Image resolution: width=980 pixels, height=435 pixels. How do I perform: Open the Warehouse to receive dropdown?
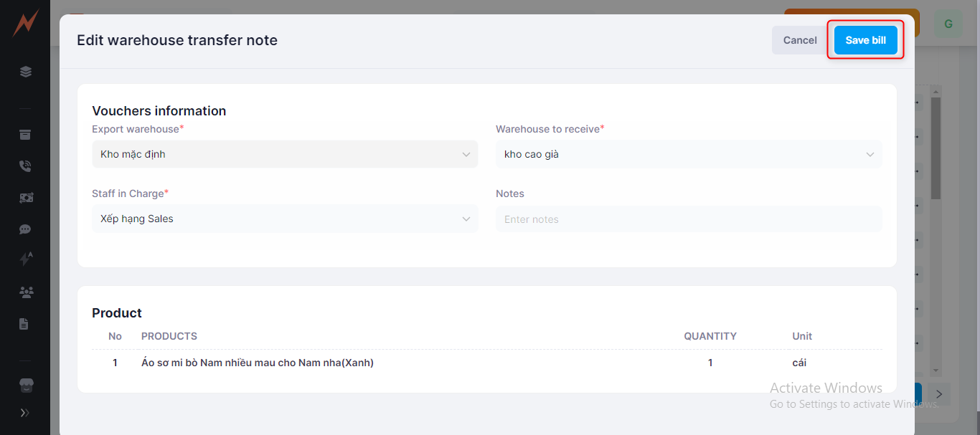pyautogui.click(x=688, y=154)
